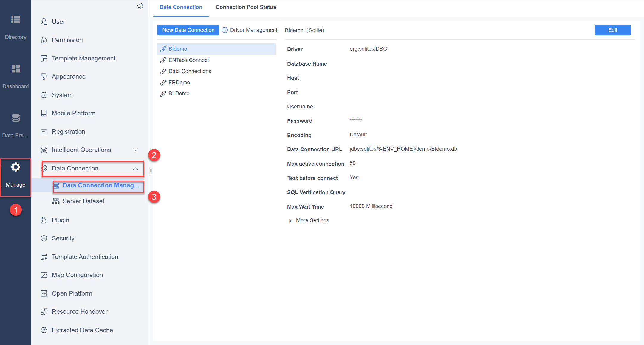Click the 10000 Millisecond wait time value
Screen dimensions: 644x345
371,206
